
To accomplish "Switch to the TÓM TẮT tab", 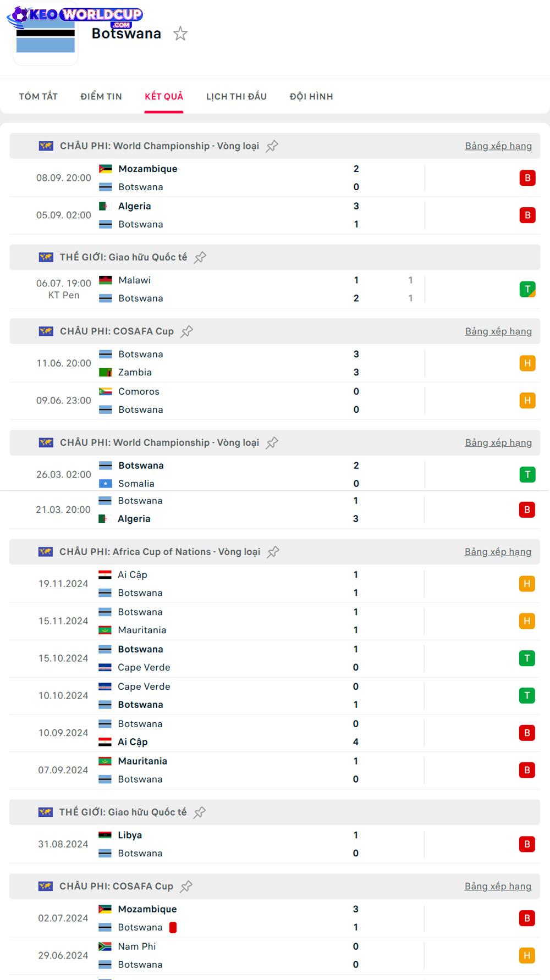I will (38, 97).
